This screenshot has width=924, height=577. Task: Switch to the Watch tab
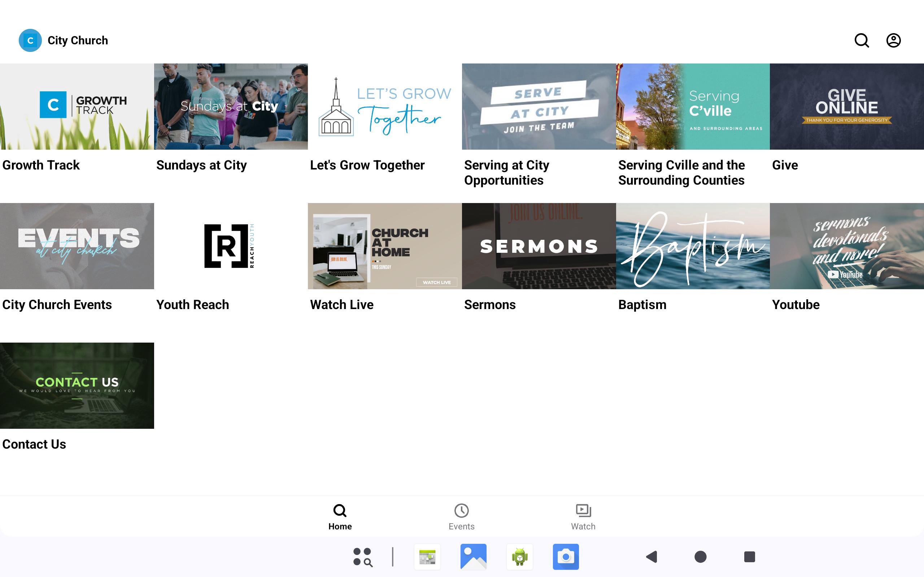[x=583, y=517]
